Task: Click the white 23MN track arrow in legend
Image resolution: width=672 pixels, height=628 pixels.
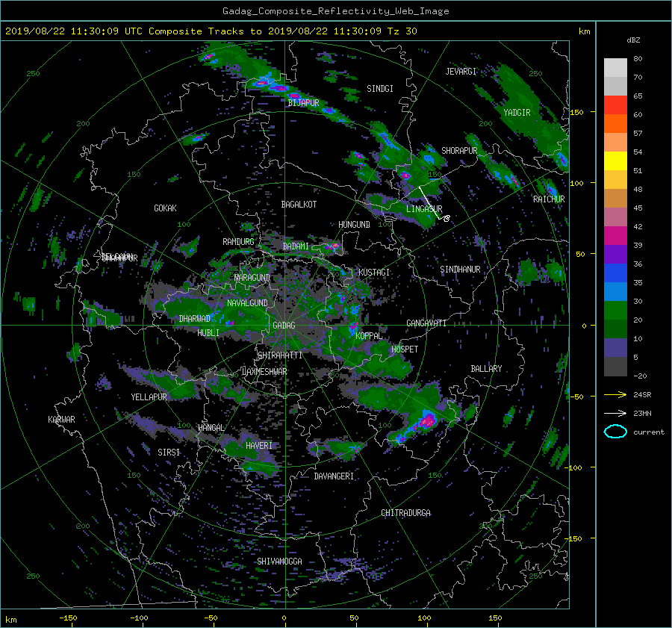Action: click(x=615, y=413)
